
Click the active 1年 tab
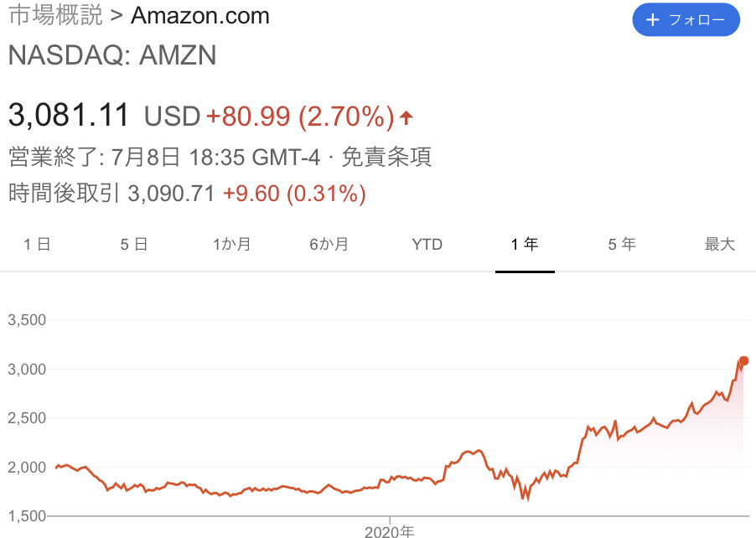click(525, 245)
